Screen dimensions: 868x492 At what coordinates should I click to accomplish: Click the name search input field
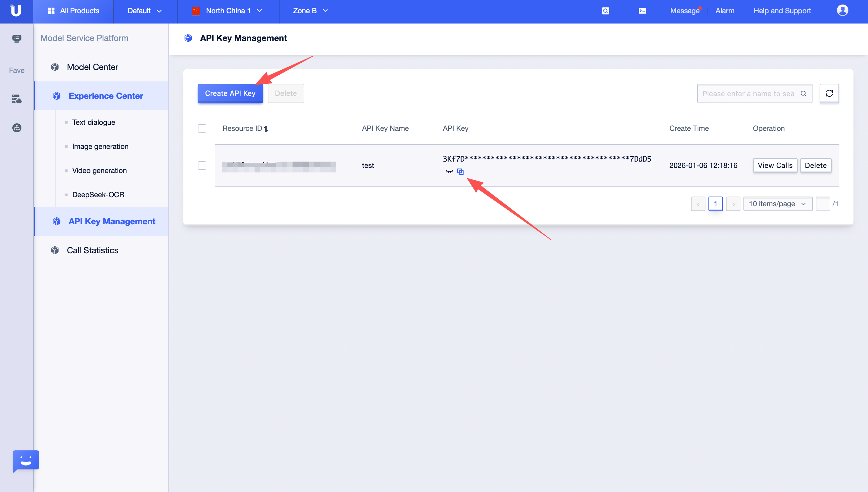(748, 93)
